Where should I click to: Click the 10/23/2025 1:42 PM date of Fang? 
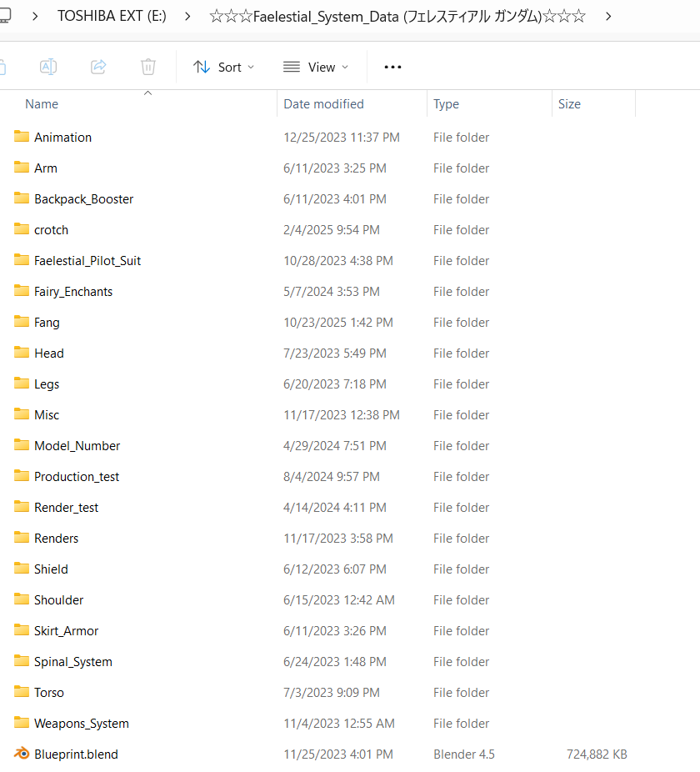tap(338, 323)
